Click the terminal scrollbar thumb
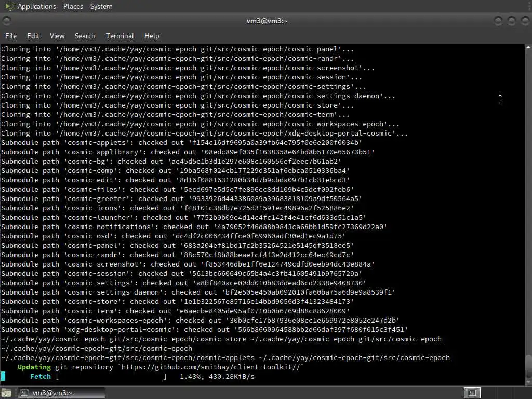The image size is (532, 399). (528, 366)
